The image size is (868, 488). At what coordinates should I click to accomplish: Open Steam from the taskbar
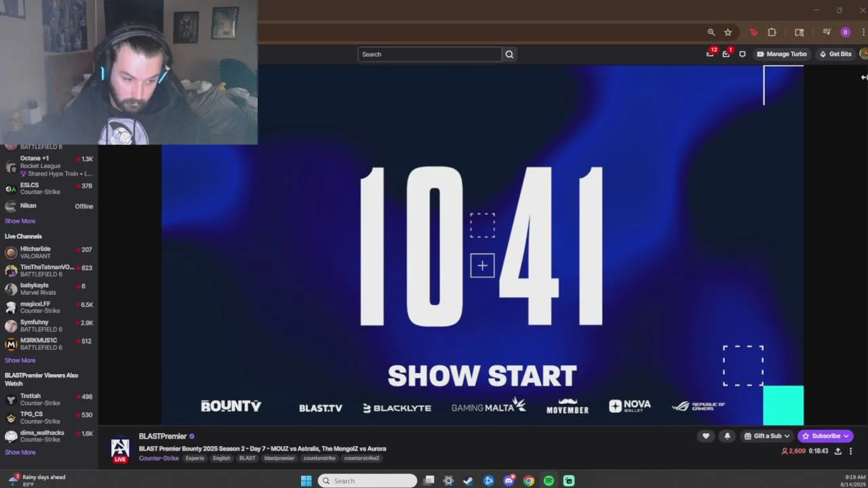tap(468, 481)
